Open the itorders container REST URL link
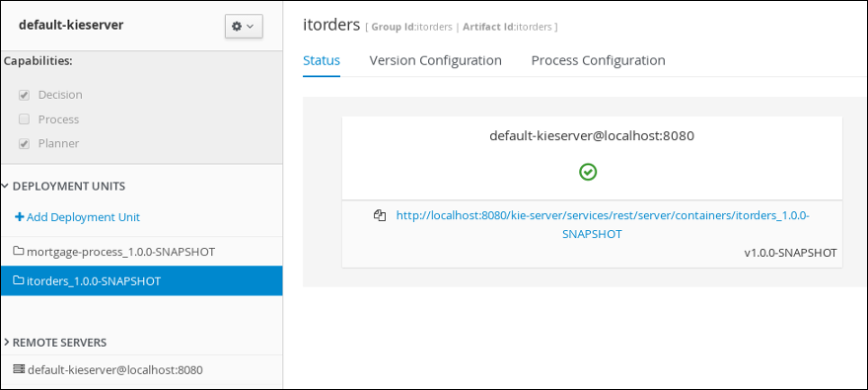This screenshot has width=868, height=390. [603, 224]
